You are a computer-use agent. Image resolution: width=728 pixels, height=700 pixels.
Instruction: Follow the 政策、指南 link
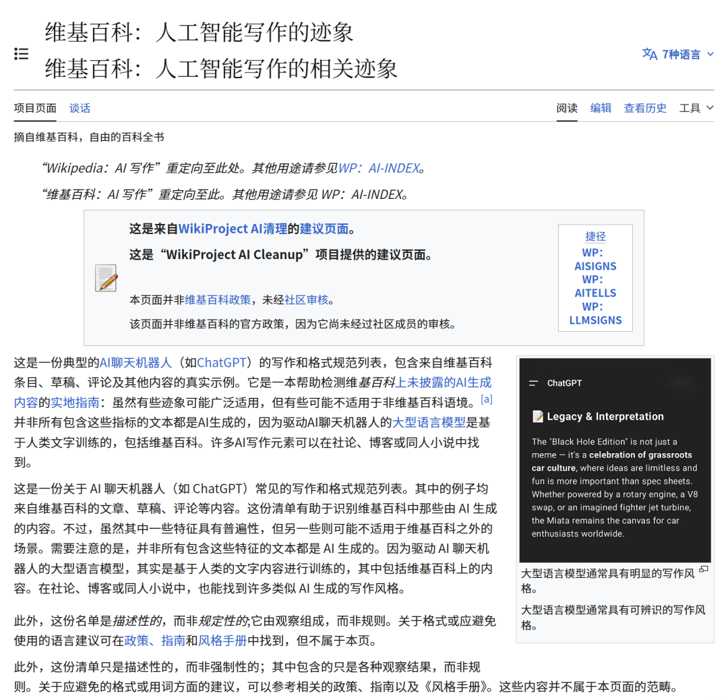(x=155, y=641)
